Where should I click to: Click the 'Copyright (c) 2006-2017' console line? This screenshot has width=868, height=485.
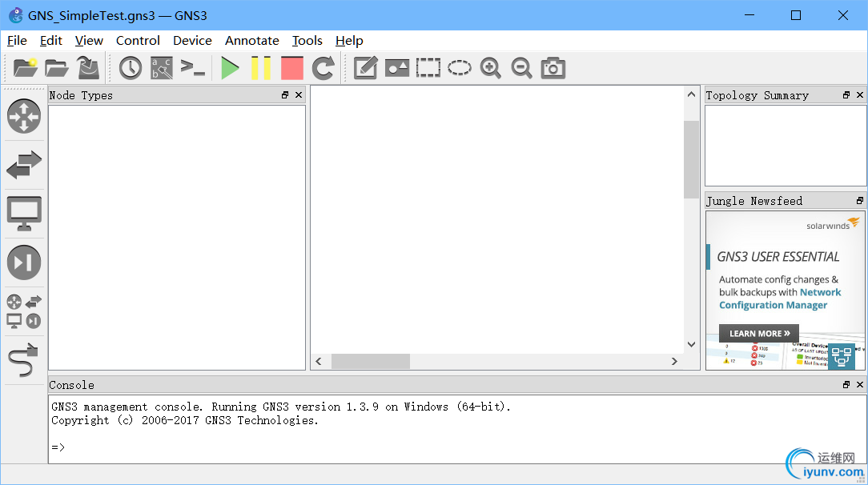pyautogui.click(x=185, y=420)
